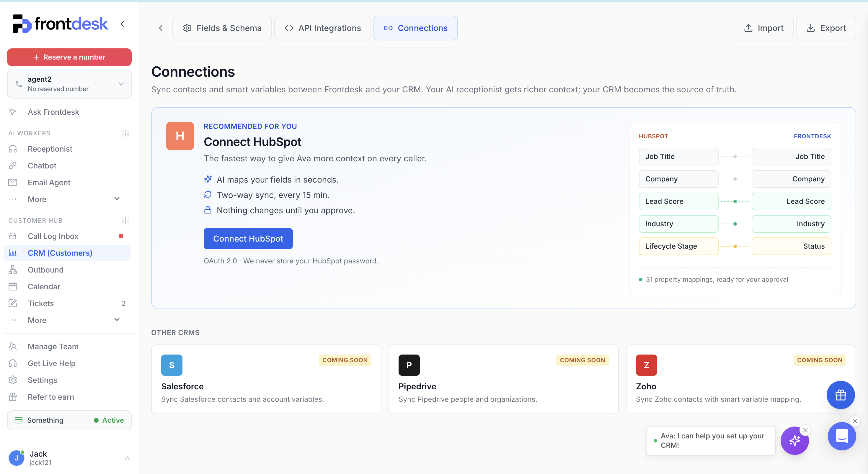Open the chat messenger launcher

pyautogui.click(x=842, y=436)
